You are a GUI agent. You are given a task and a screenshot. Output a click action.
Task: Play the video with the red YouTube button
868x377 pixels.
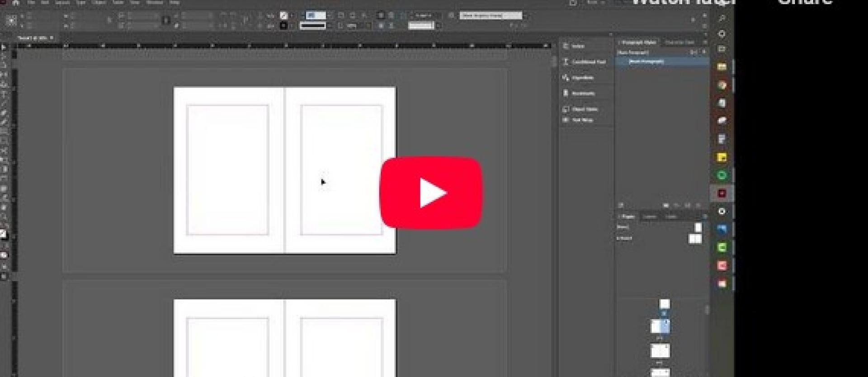click(431, 193)
